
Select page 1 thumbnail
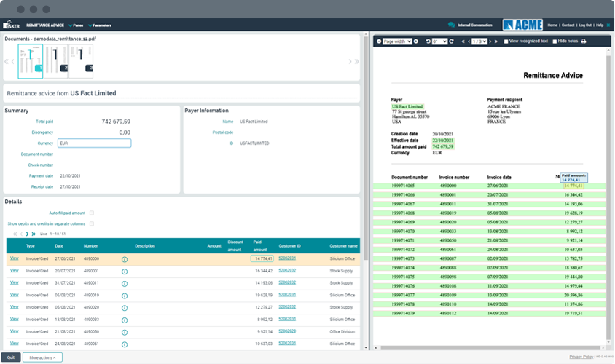point(30,61)
